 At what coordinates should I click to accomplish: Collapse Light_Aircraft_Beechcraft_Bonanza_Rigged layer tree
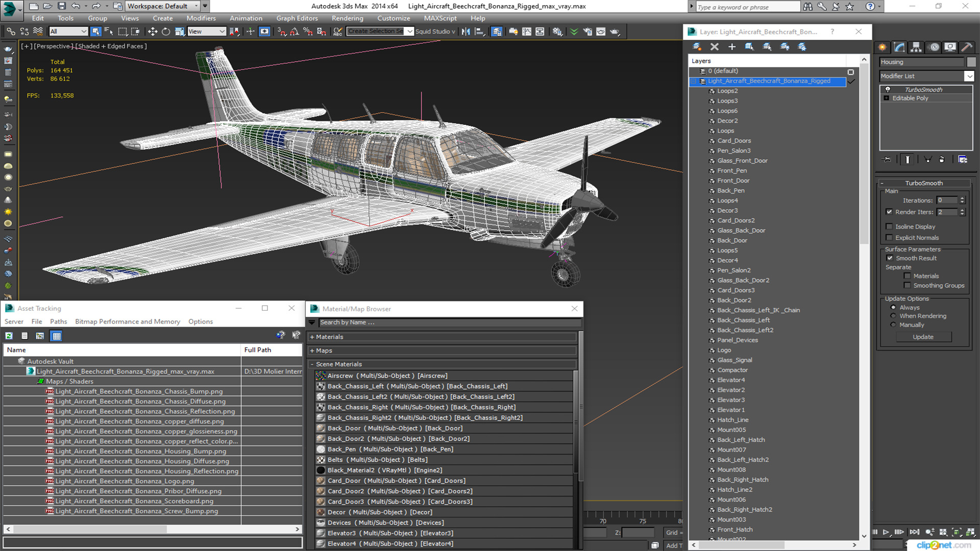[x=693, y=81]
